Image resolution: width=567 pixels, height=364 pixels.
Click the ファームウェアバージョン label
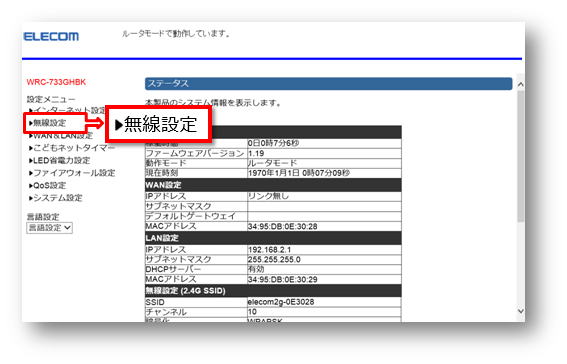(x=195, y=154)
